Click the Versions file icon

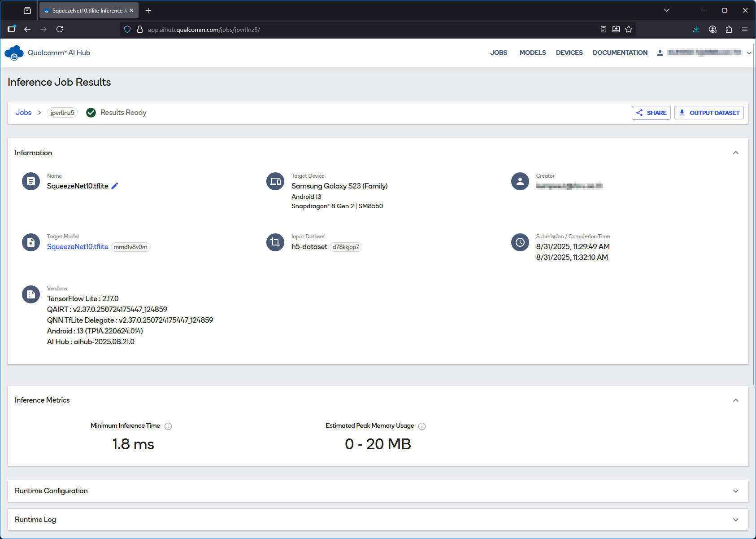click(31, 294)
